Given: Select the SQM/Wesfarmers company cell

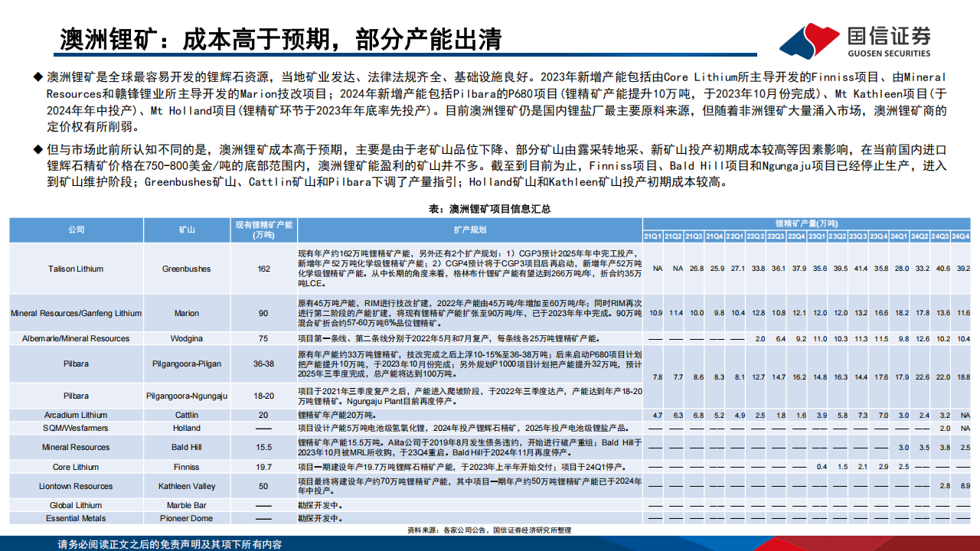Looking at the screenshot, I should tap(76, 428).
